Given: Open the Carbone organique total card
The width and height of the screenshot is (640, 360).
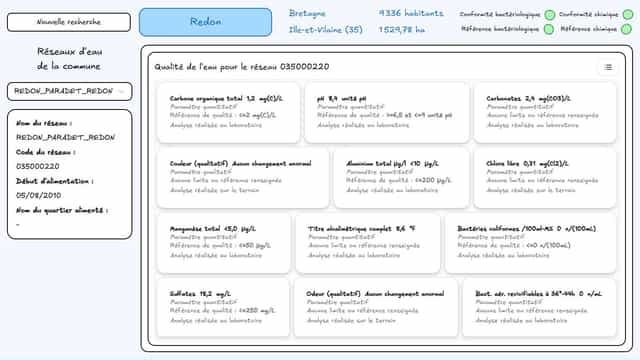Looking at the screenshot, I should tap(229, 112).
